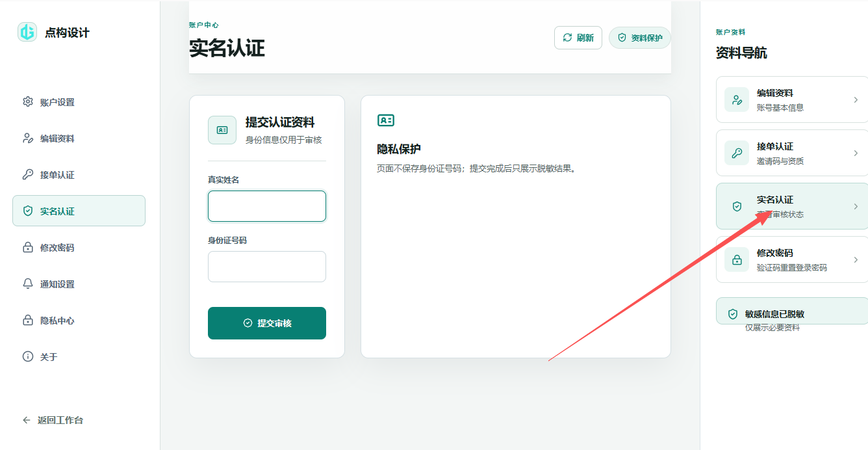Open 修改密码 card in 资料导航
The height and width of the screenshot is (450, 868).
click(x=792, y=259)
